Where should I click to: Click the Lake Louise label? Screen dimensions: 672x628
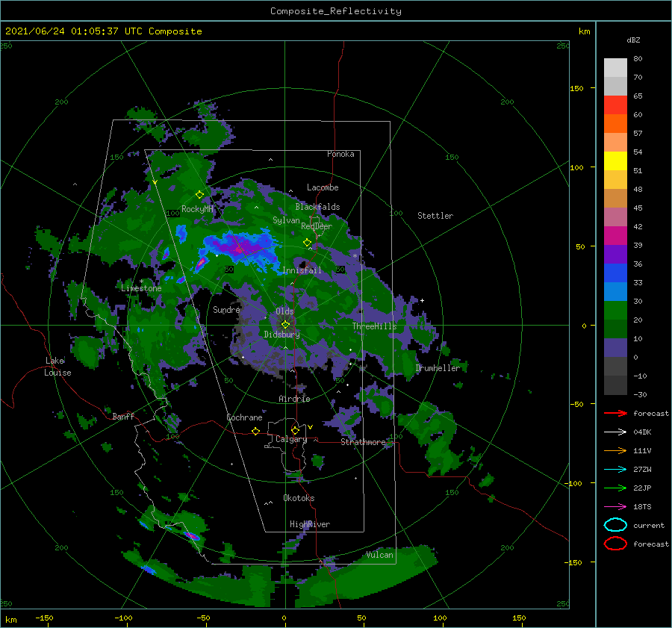point(57,367)
